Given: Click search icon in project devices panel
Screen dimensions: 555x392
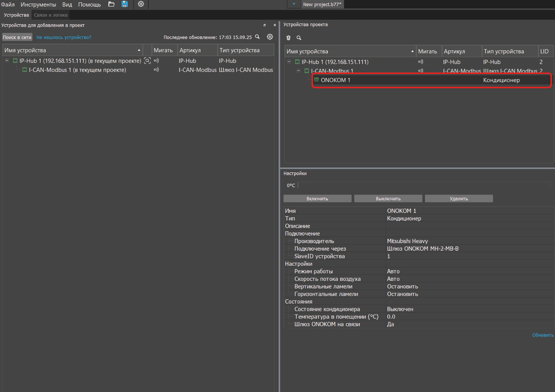Looking at the screenshot, I should tap(299, 38).
